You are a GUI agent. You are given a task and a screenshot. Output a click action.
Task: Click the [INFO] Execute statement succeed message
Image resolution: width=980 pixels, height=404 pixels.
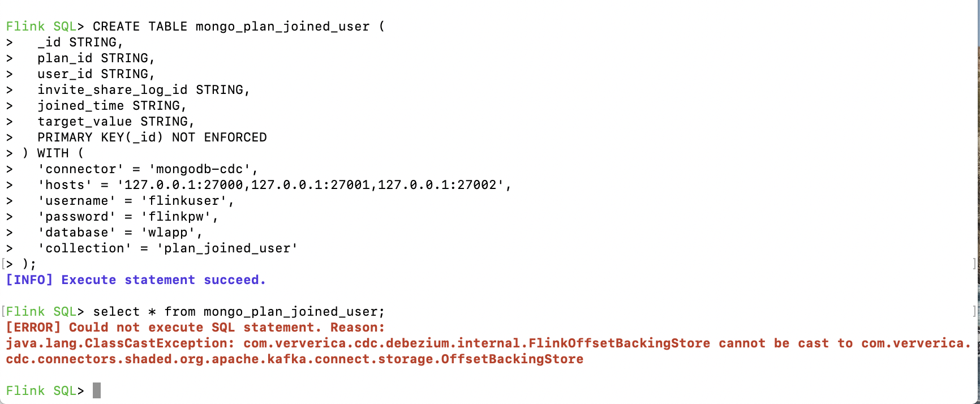(x=136, y=280)
